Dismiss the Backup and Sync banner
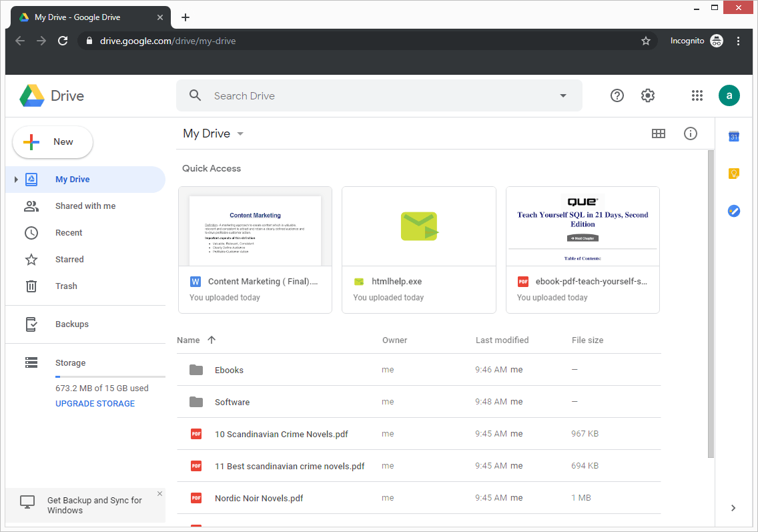 tap(160, 493)
